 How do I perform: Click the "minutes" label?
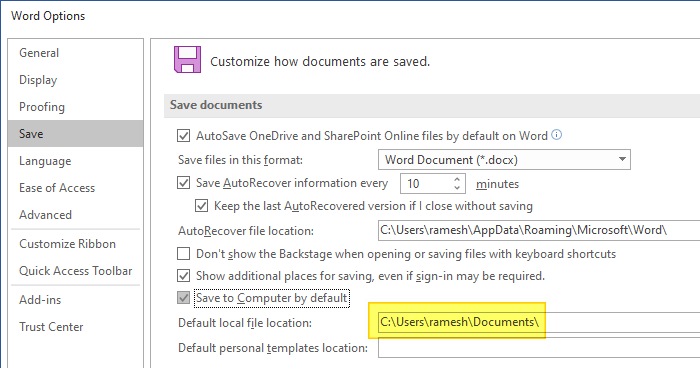click(497, 184)
